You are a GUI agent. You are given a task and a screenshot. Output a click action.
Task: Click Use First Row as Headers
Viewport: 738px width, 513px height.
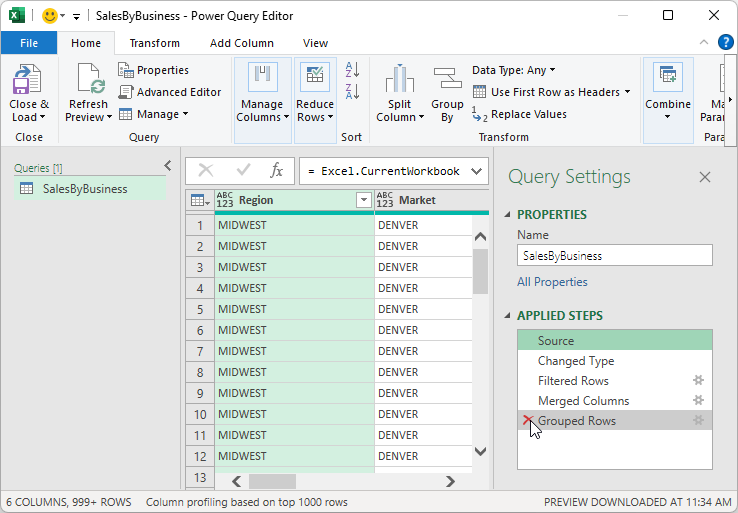[546, 92]
